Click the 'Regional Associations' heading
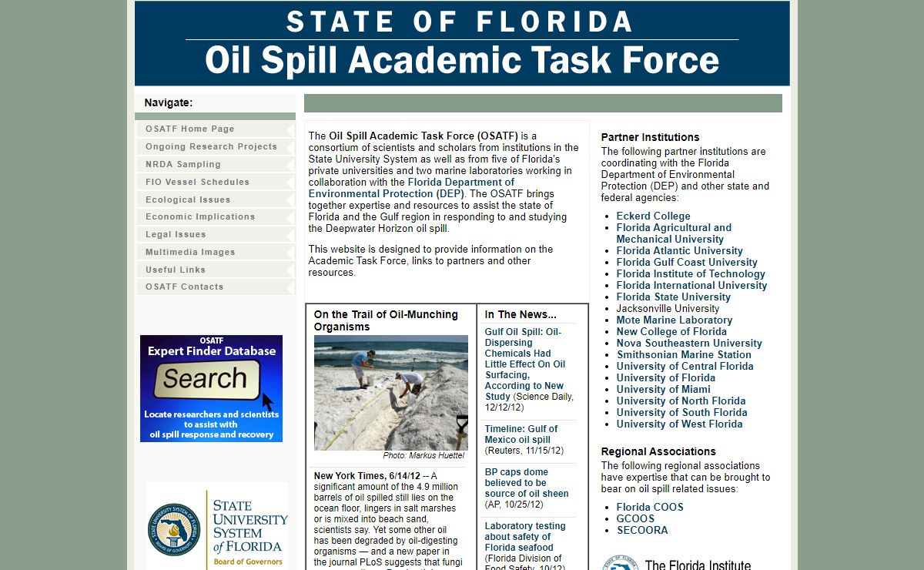Image resolution: width=924 pixels, height=570 pixels. [x=658, y=451]
